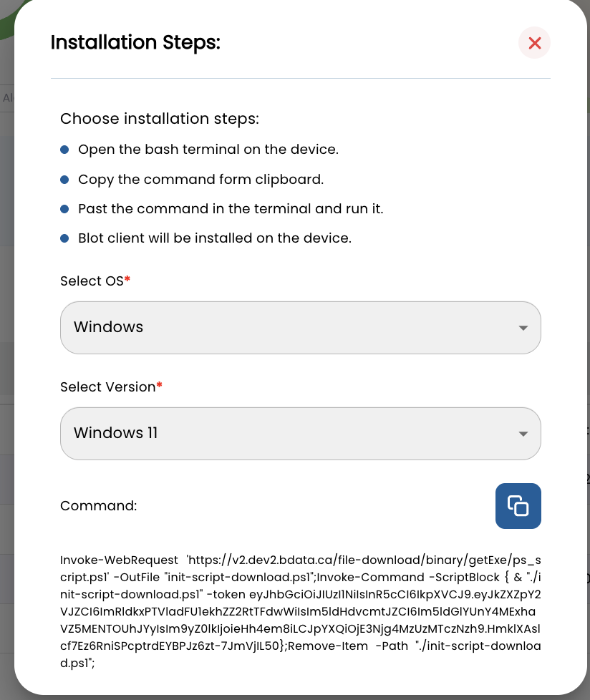Open the Select OS dropdown
Image resolution: width=590 pixels, height=700 pixels.
(x=301, y=327)
